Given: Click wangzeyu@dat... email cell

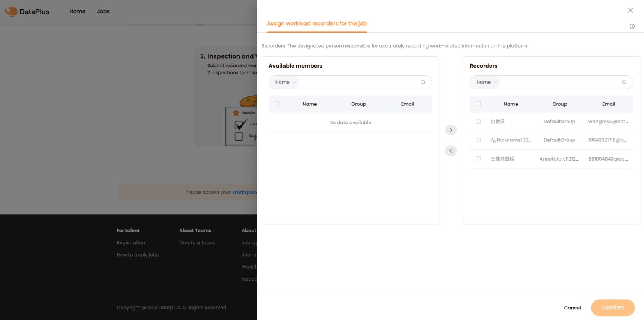Looking at the screenshot, I should click(608, 122).
